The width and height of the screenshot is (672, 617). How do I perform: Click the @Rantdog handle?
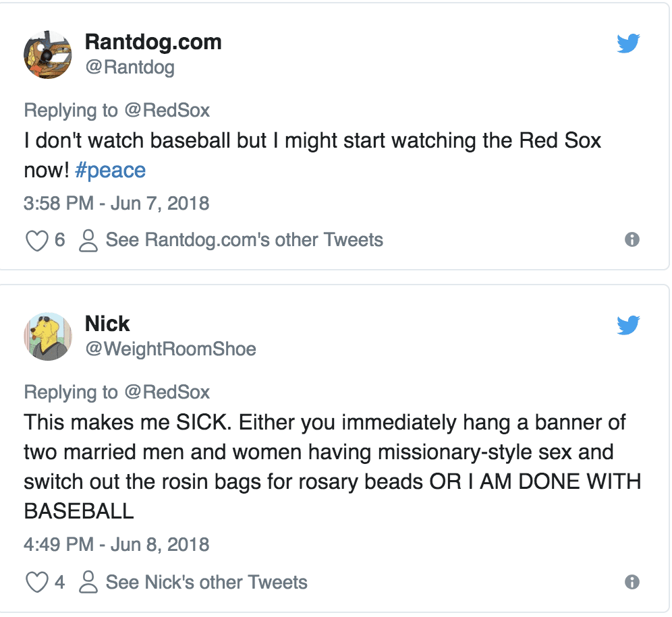click(x=130, y=67)
